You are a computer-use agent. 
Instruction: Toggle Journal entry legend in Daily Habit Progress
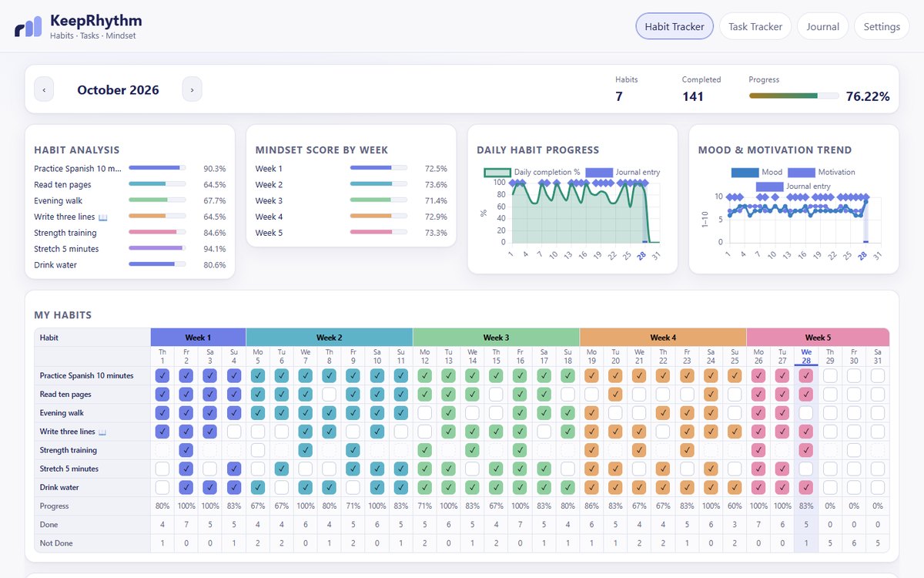[x=623, y=173]
